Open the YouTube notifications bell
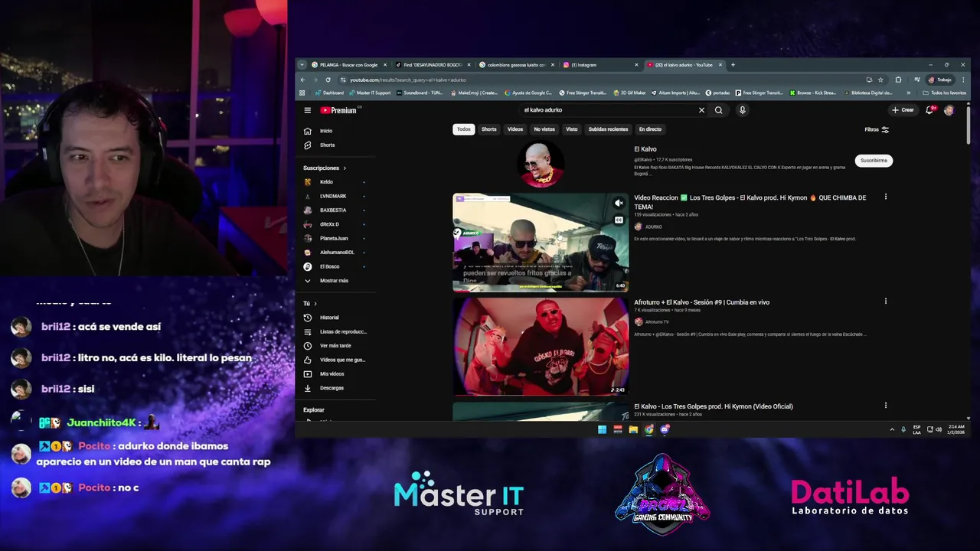 930,110
